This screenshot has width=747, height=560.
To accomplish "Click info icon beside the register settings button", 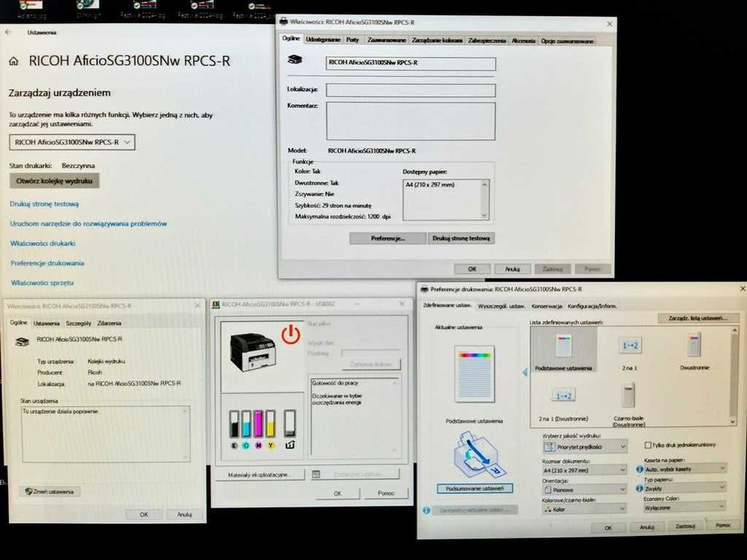I will click(x=427, y=510).
